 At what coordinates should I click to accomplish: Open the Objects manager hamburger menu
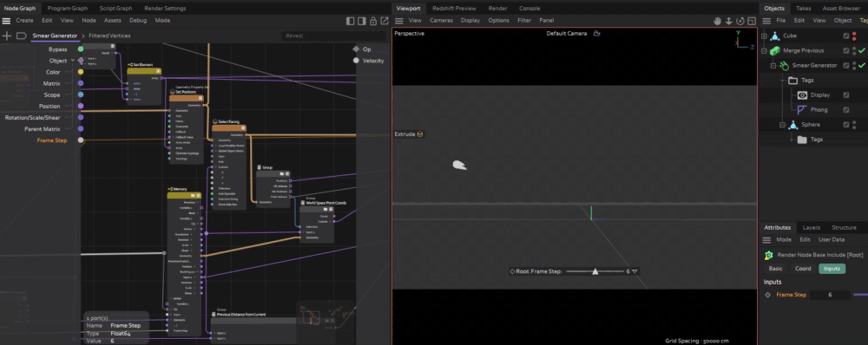point(766,21)
